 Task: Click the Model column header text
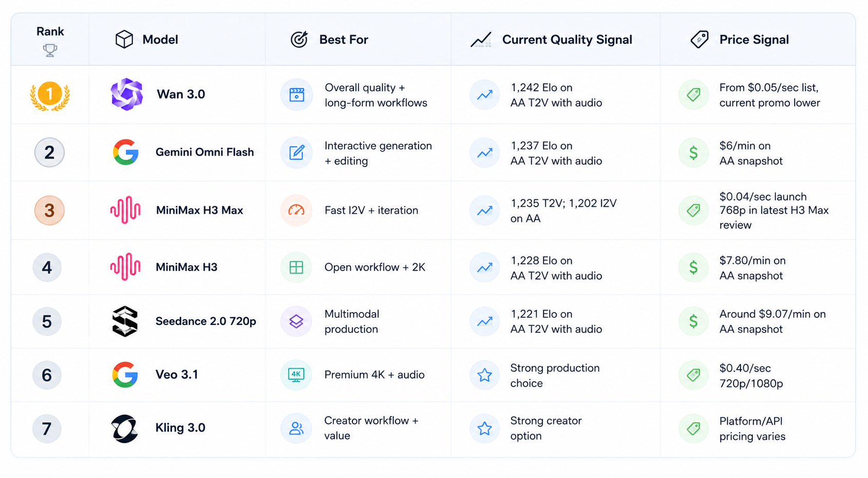[x=160, y=40]
